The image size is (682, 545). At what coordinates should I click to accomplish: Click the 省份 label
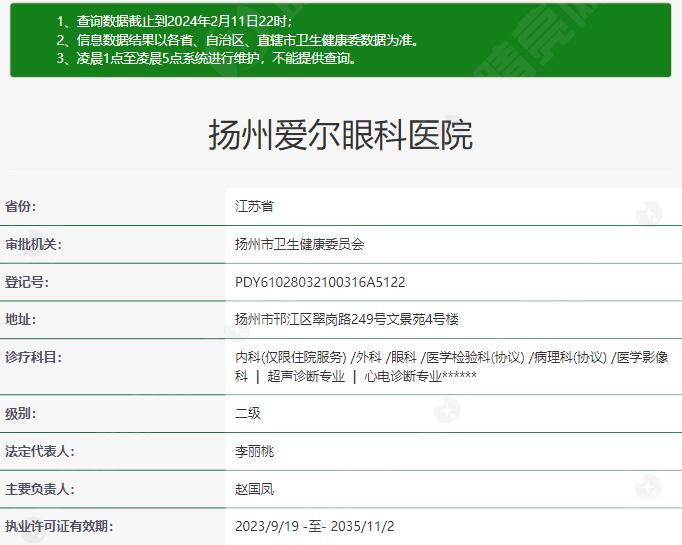[x=20, y=206]
